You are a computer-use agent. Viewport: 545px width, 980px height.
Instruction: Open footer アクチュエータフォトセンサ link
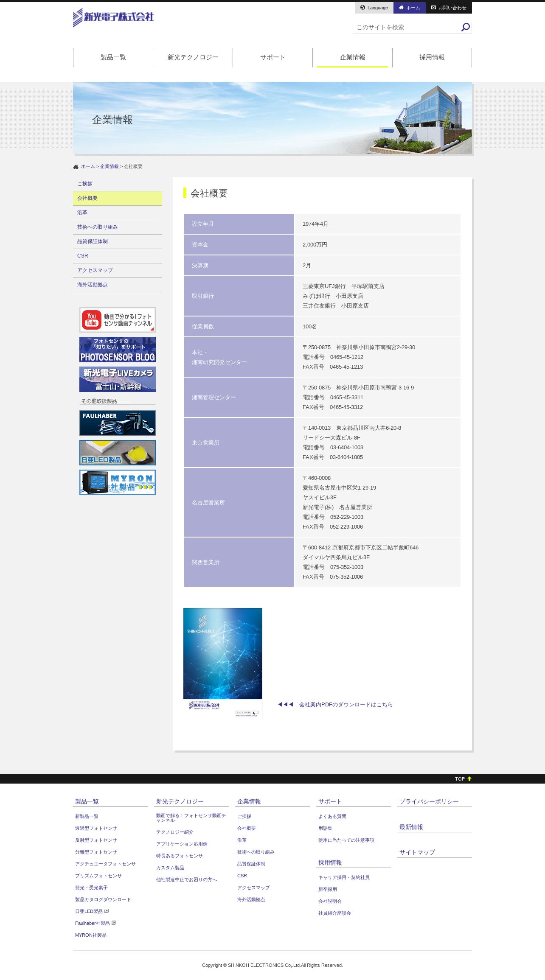(105, 864)
